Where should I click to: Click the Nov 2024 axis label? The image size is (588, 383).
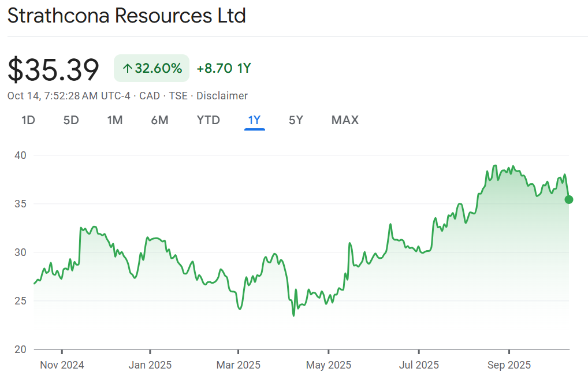coord(62,365)
